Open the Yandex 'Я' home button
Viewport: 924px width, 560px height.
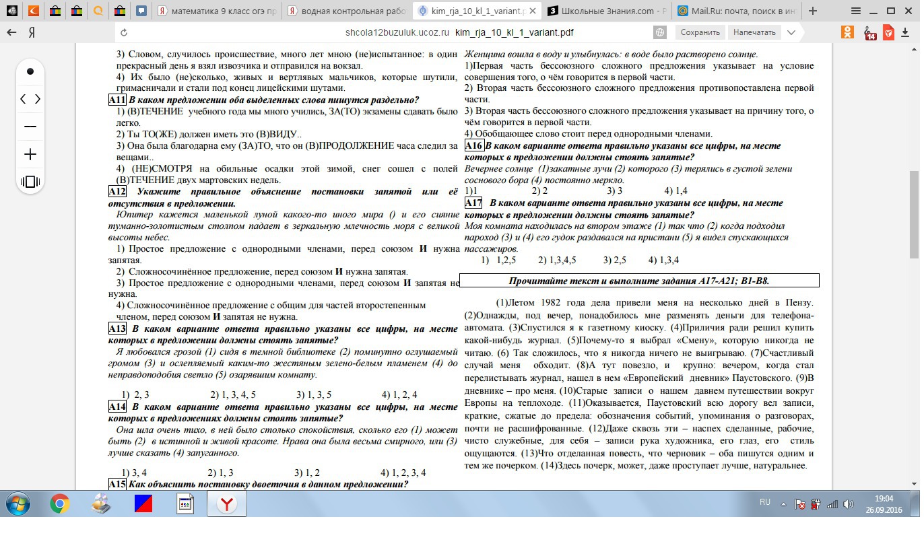32,32
